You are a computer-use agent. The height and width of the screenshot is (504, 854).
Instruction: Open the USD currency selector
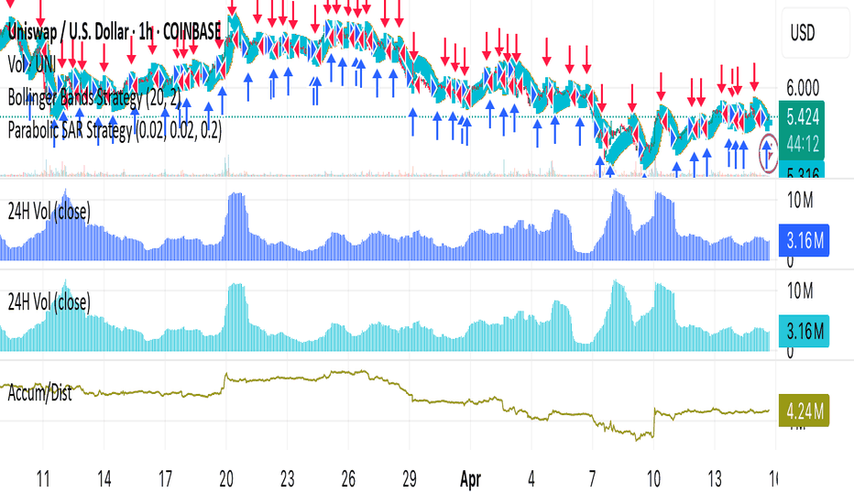click(x=816, y=33)
